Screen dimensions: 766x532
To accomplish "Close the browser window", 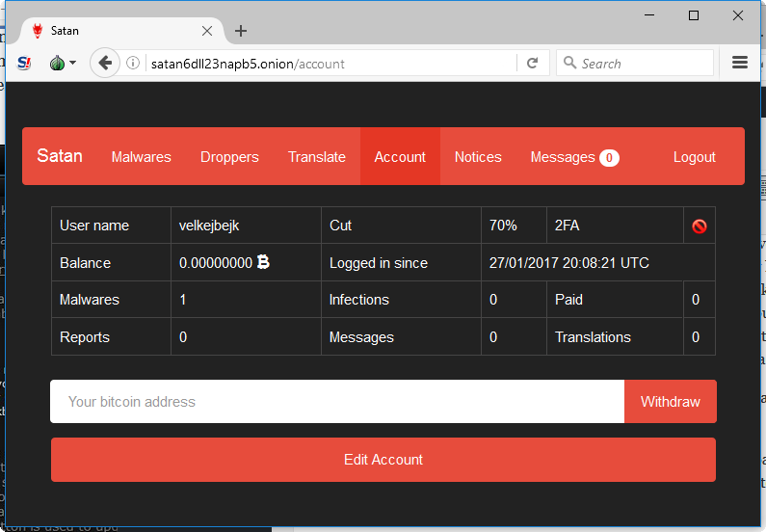I will (x=738, y=15).
